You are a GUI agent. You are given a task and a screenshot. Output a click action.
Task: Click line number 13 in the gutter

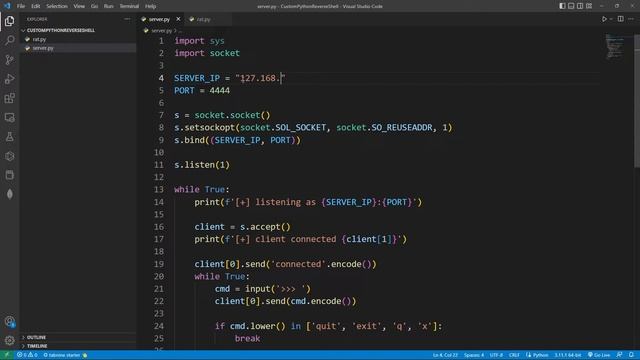click(158, 189)
